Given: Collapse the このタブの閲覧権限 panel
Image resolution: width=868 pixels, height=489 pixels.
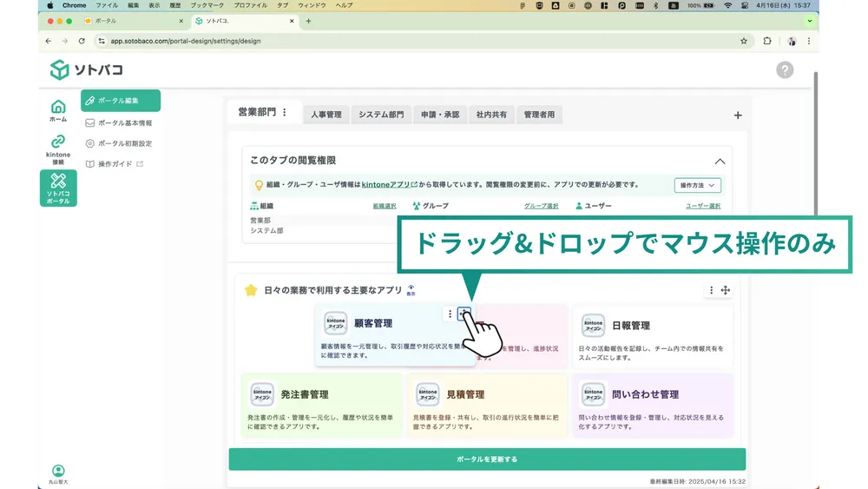Looking at the screenshot, I should pyautogui.click(x=720, y=162).
